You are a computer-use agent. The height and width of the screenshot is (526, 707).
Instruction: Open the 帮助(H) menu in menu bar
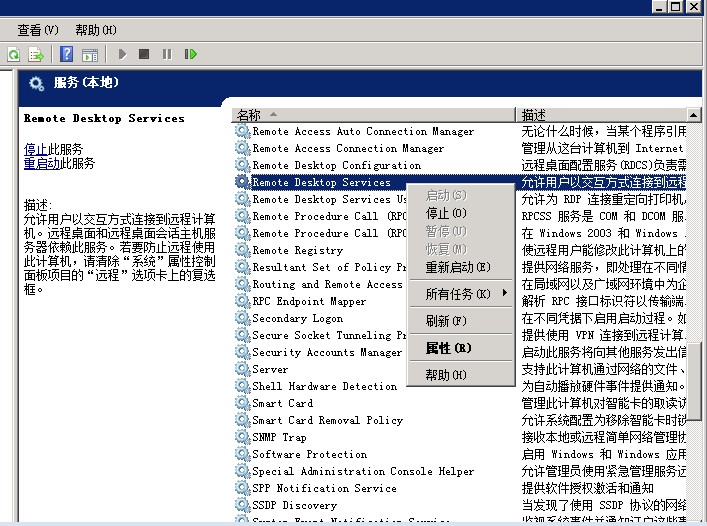coord(96,30)
